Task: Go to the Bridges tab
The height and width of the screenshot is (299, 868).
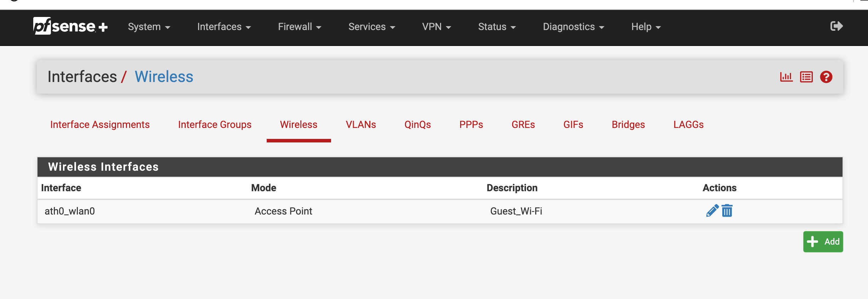Action: 628,125
